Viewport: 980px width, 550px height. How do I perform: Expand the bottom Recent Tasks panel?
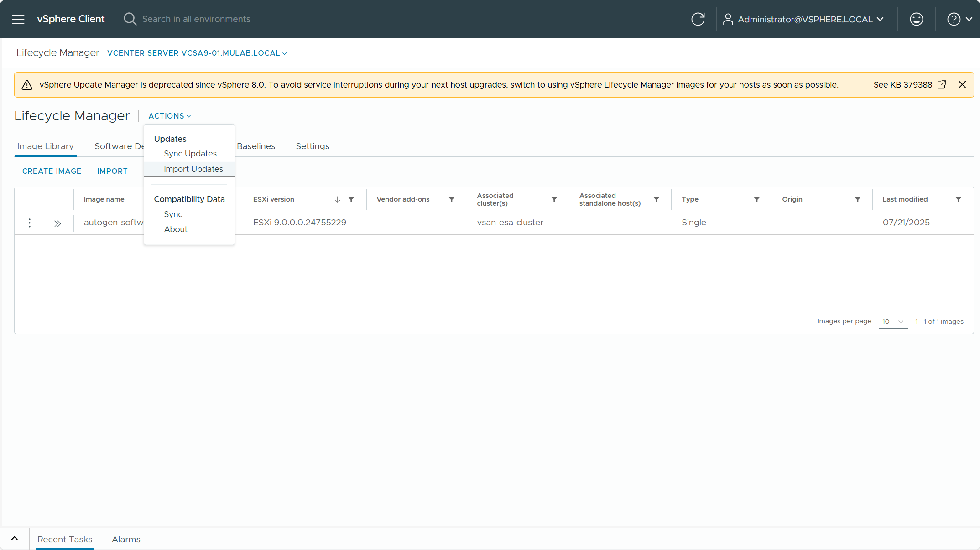click(x=15, y=539)
